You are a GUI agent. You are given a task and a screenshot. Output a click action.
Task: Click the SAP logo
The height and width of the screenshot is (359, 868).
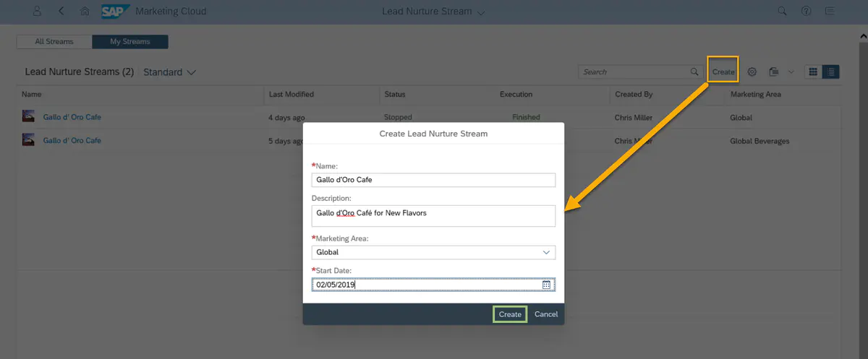pos(115,12)
